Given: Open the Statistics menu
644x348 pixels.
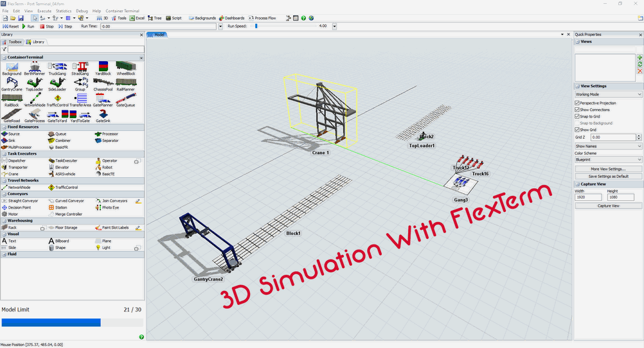Looking at the screenshot, I should 64,11.
